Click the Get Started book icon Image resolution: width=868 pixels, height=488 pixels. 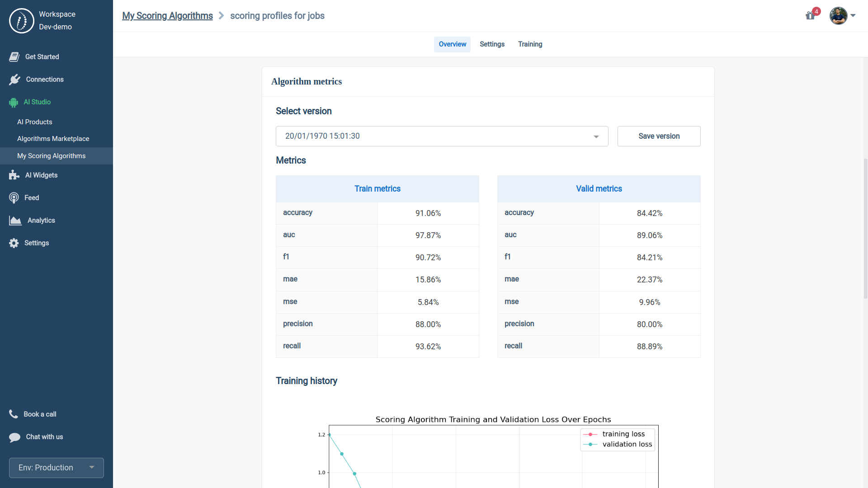click(14, 57)
